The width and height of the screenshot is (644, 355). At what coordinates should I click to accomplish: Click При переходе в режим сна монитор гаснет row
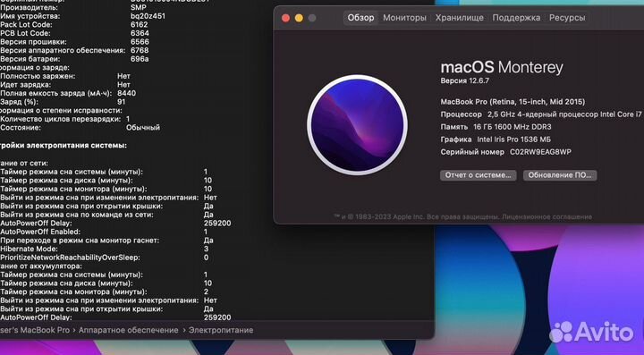(106, 241)
